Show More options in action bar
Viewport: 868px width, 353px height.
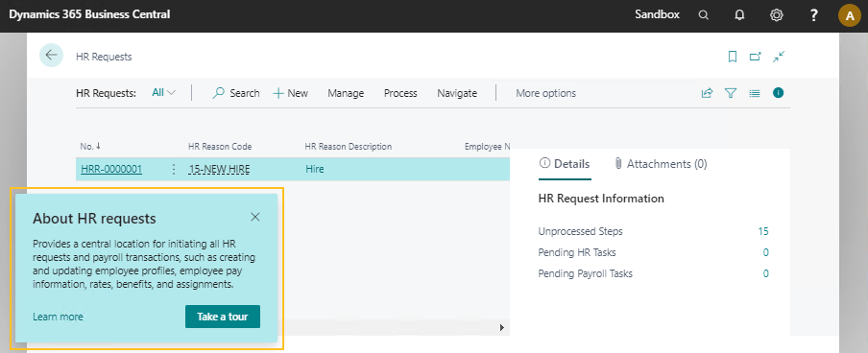pos(545,93)
